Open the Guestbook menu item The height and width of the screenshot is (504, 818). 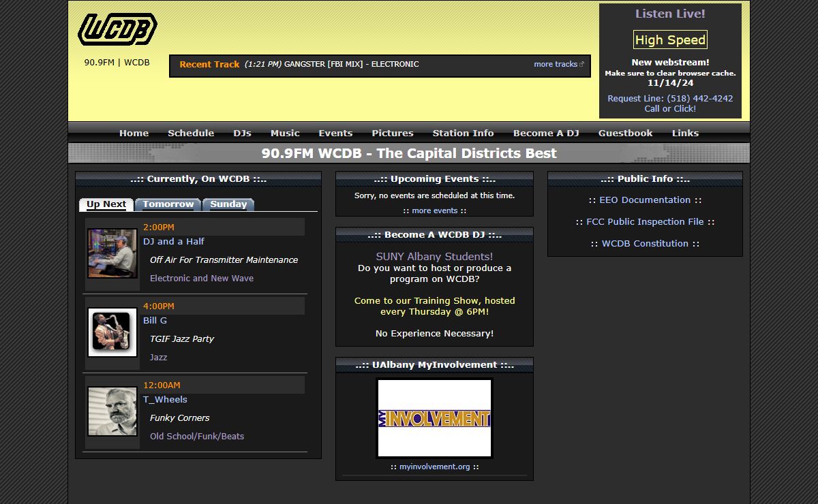pos(626,133)
